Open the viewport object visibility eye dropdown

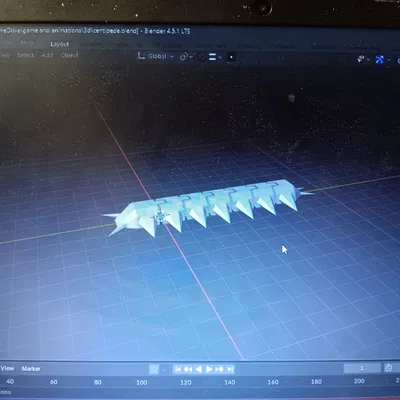363,59
